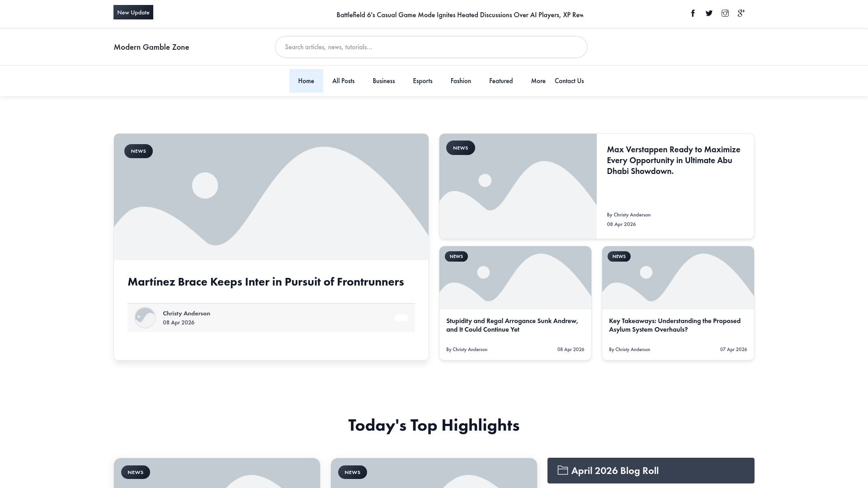
Task: Open the Twitter social icon
Action: pyautogui.click(x=709, y=13)
